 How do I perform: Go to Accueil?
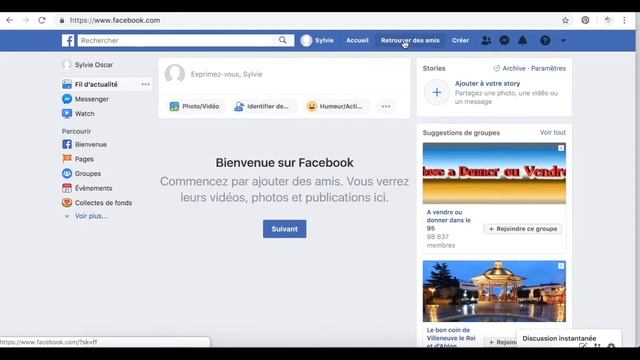[357, 40]
